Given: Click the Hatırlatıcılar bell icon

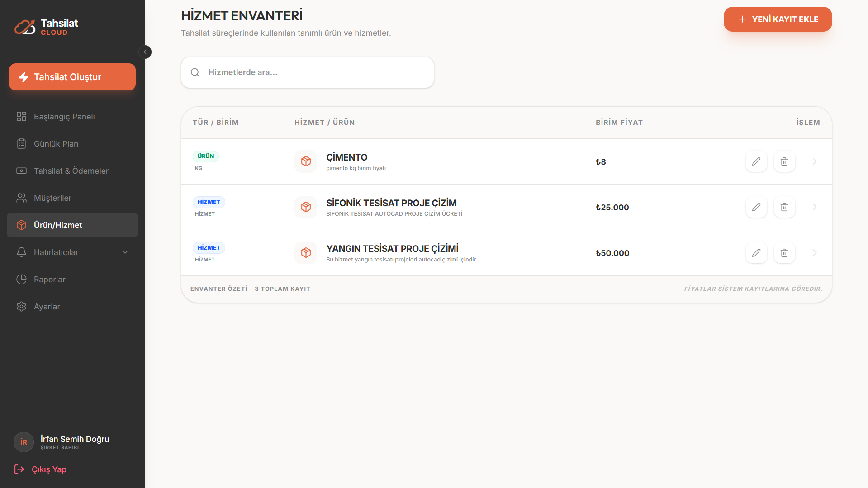Looking at the screenshot, I should (21, 252).
